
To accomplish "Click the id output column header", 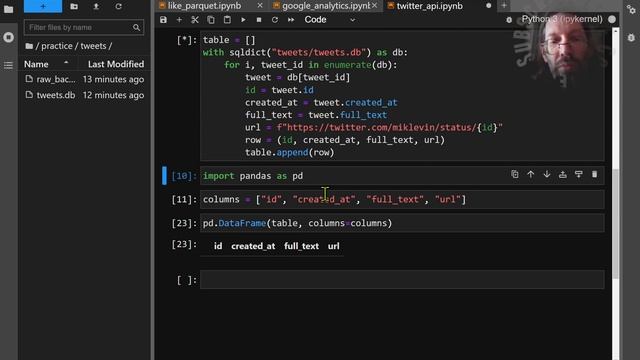I will coord(218,246).
